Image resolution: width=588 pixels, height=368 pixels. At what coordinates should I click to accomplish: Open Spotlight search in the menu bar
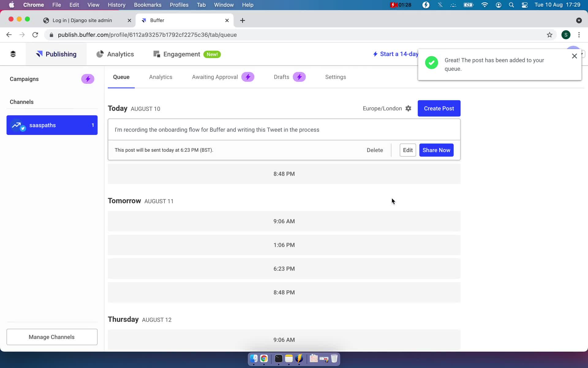click(511, 5)
